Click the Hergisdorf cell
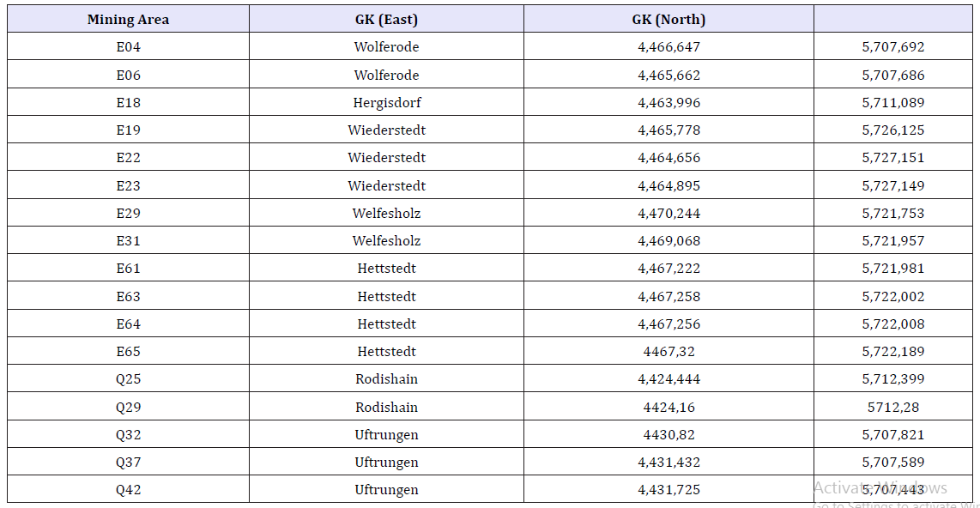Image resolution: width=980 pixels, height=508 pixels. click(x=386, y=103)
